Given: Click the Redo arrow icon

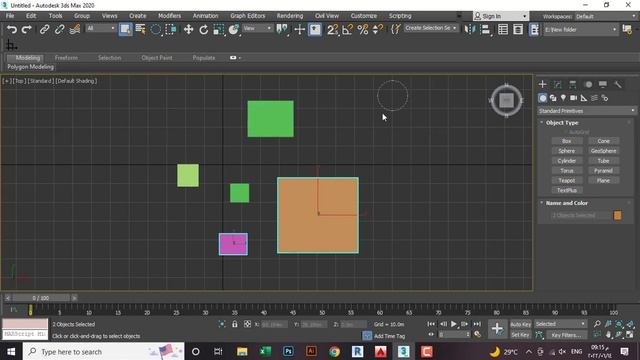Looking at the screenshot, I should tap(27, 29).
